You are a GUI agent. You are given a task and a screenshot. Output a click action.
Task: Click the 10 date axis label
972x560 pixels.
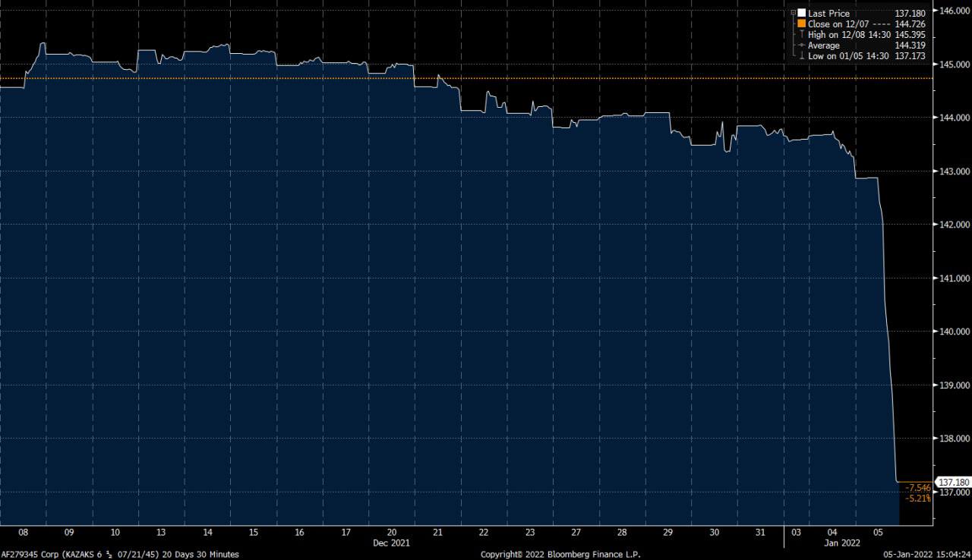pyautogui.click(x=115, y=533)
